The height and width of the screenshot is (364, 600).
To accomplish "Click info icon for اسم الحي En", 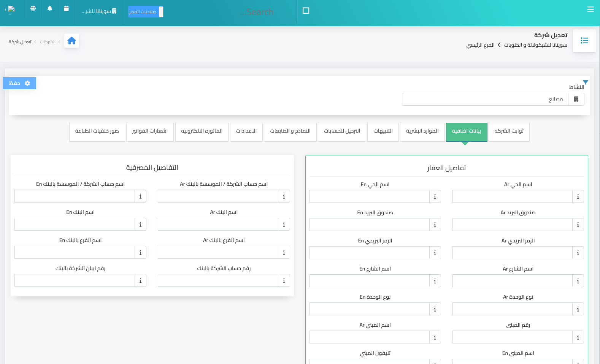I will click(435, 196).
